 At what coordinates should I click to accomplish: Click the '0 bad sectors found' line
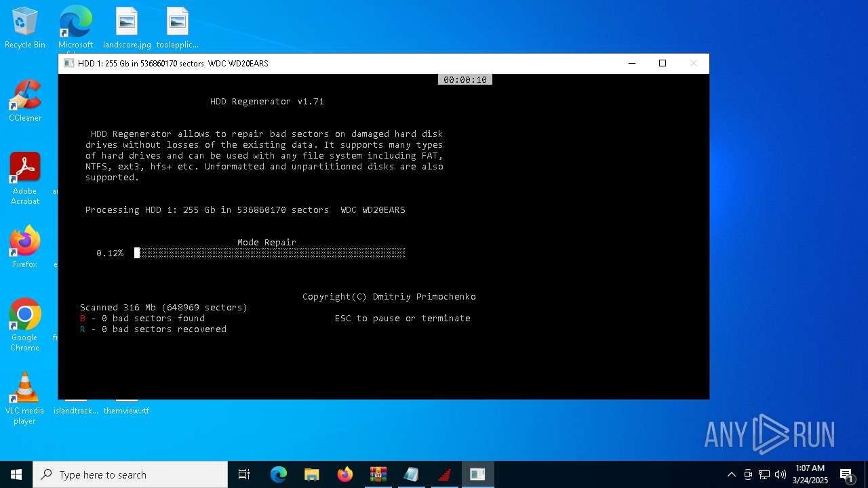[x=142, y=319]
